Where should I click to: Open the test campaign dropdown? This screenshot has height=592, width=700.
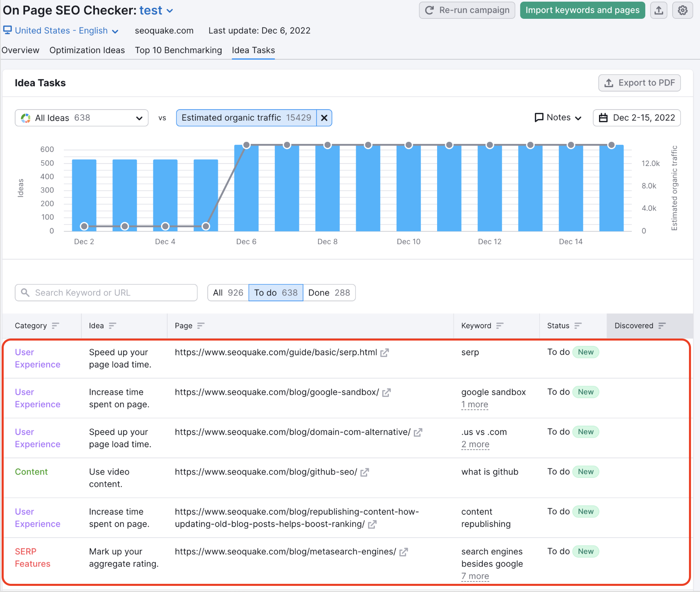click(x=156, y=10)
